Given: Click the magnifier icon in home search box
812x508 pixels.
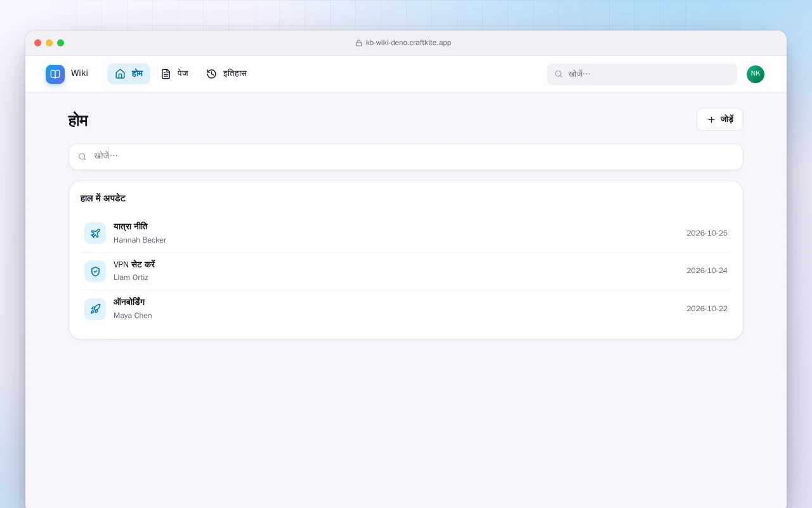Looking at the screenshot, I should (82, 157).
